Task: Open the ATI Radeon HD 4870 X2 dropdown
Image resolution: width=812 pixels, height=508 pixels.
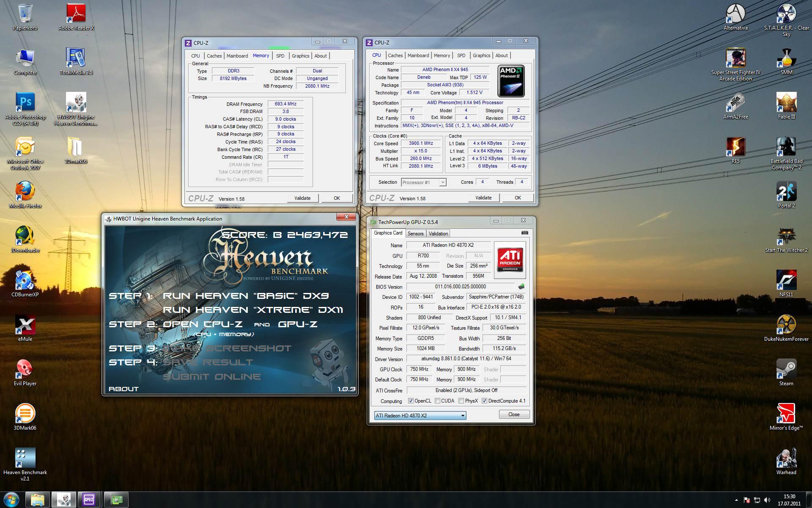Action: click(x=420, y=416)
